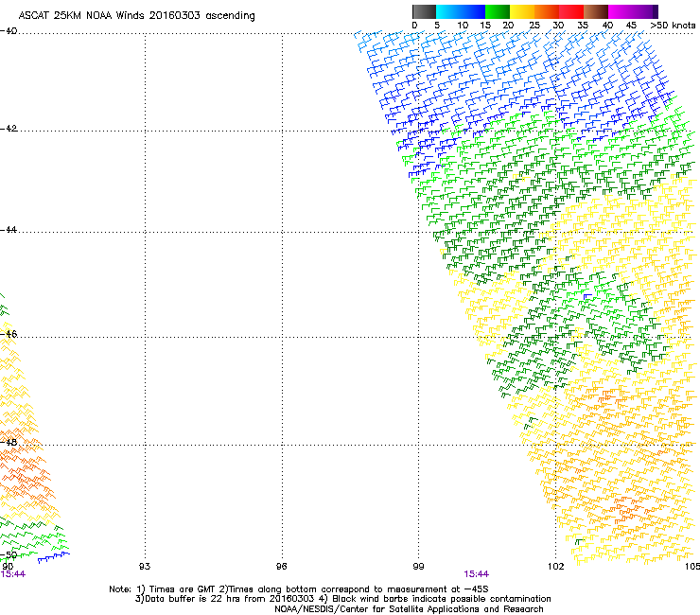
Task: Click the "45" legend label
Action: pyautogui.click(x=631, y=26)
